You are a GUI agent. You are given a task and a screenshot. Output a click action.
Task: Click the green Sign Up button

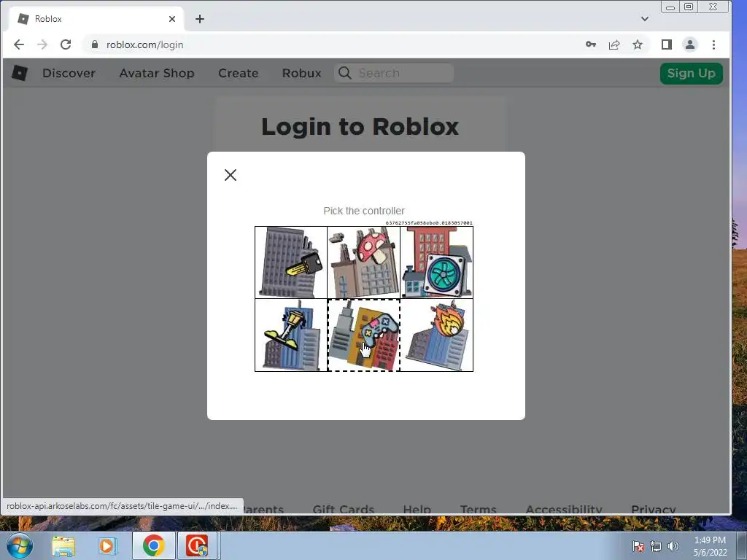click(x=692, y=74)
